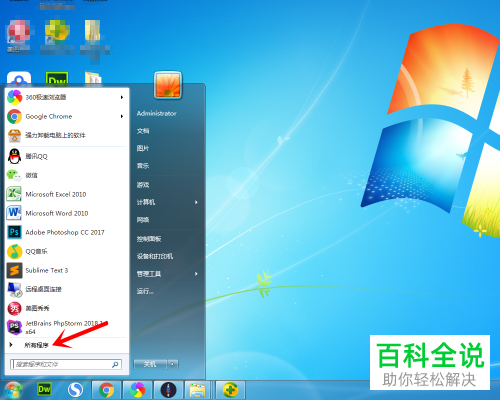Viewport: 500px width, 400px height.
Task: Open Sublime Text 3
Action: [x=66, y=270]
